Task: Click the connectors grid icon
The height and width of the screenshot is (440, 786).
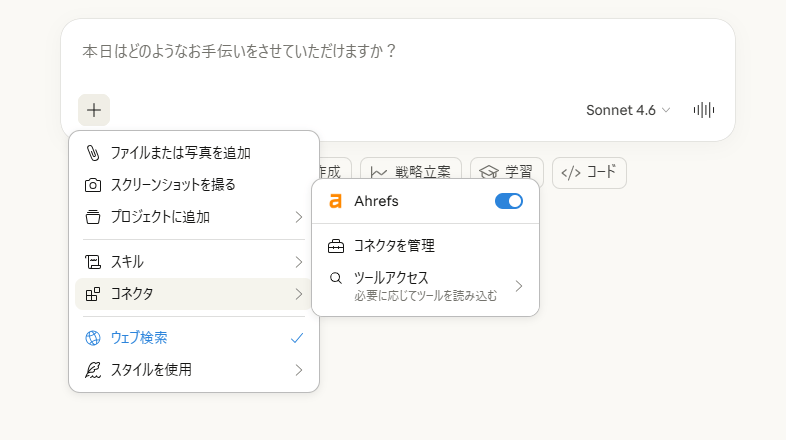Action: [x=93, y=294]
